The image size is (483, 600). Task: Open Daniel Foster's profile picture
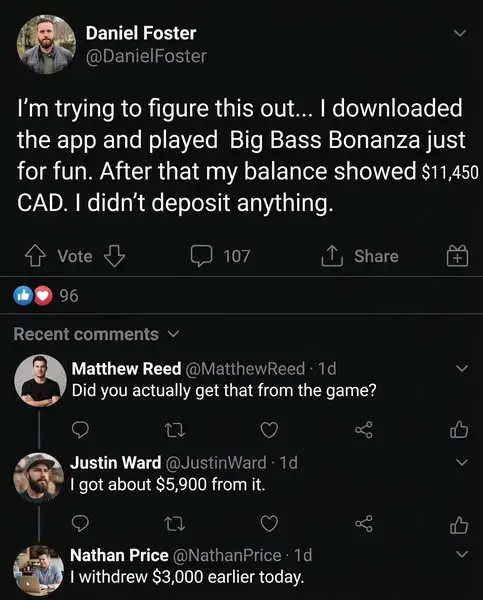coord(46,44)
